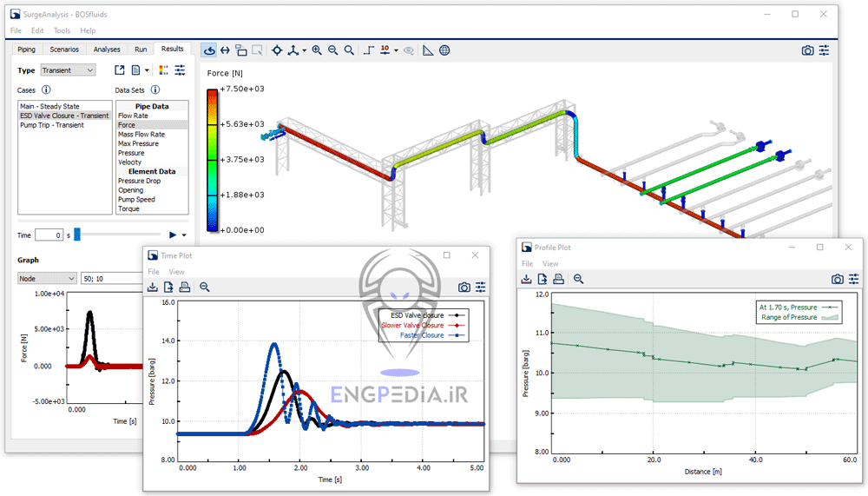Select Pump Speed element data
Image resolution: width=868 pixels, height=496 pixels.
[x=152, y=200]
